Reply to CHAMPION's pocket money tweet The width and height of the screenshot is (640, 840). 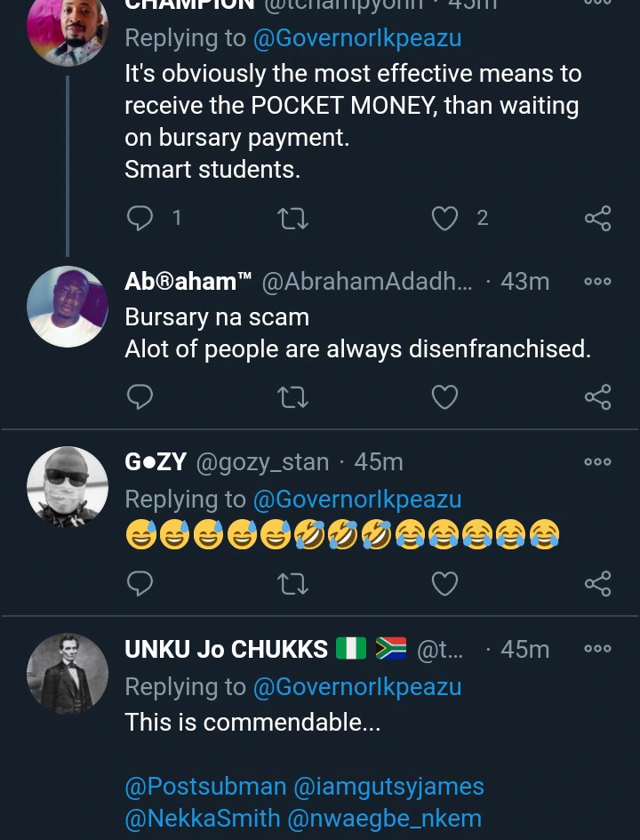tap(140, 218)
